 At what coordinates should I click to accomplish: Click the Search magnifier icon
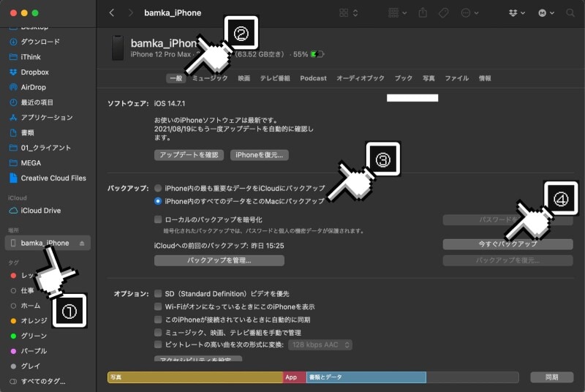pyautogui.click(x=570, y=12)
